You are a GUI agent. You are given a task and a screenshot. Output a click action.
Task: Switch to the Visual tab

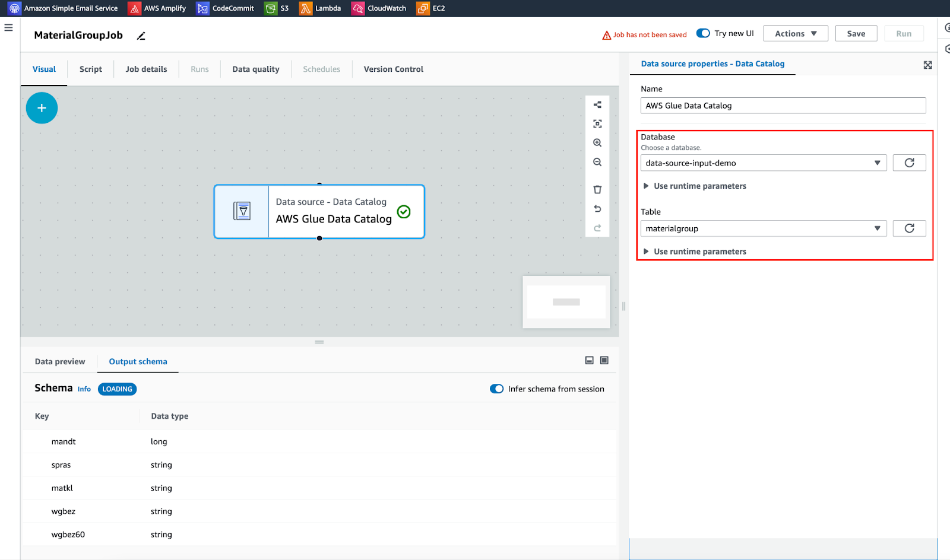pyautogui.click(x=44, y=69)
